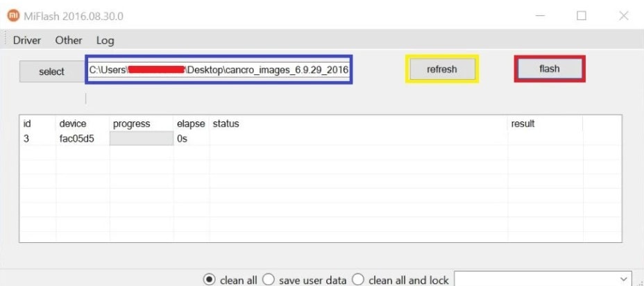This screenshot has width=644, height=286.
Task: Click the flash button
Action: tap(550, 69)
